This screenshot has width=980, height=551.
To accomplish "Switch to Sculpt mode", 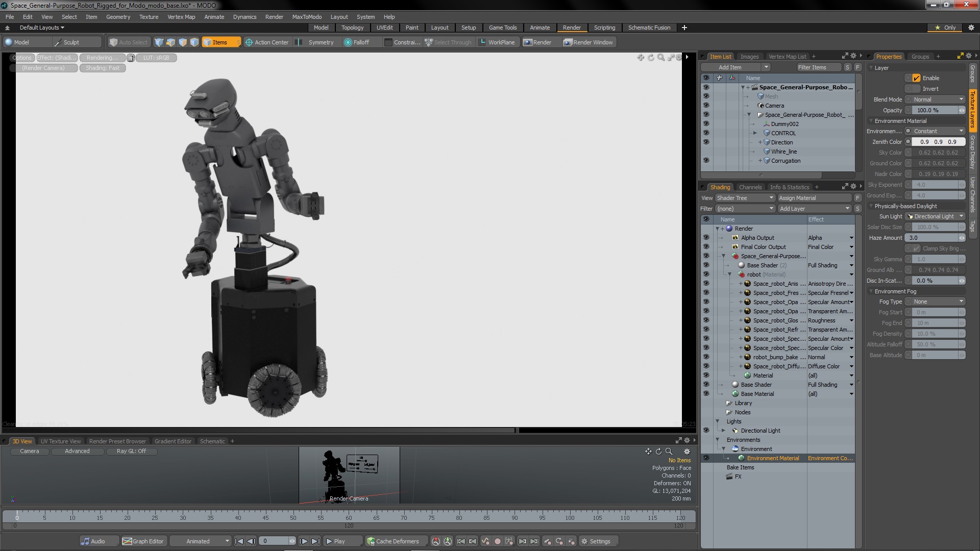I will pos(77,42).
